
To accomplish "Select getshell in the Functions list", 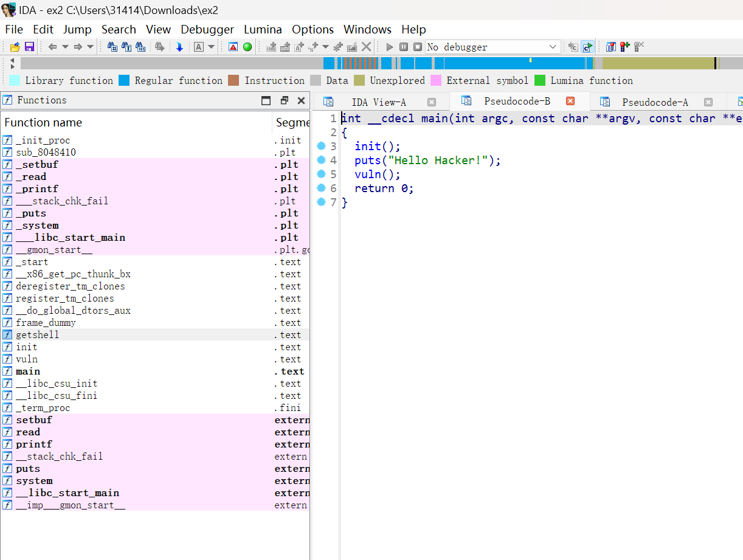I will (37, 335).
